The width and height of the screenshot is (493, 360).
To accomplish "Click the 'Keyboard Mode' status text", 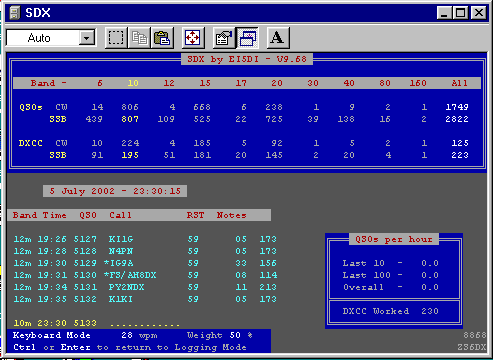I will tap(52, 335).
